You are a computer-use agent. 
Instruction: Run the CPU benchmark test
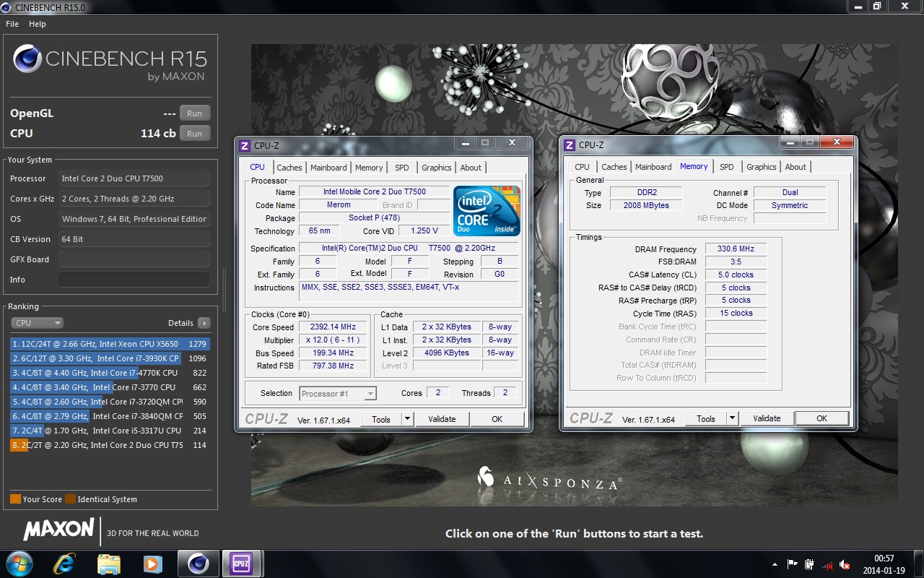pyautogui.click(x=195, y=134)
